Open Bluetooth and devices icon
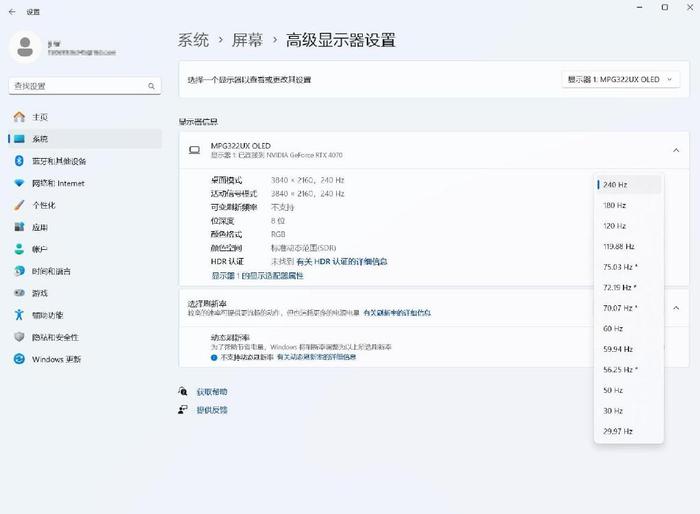Screen dimensions: 700x514 (x=19, y=161)
